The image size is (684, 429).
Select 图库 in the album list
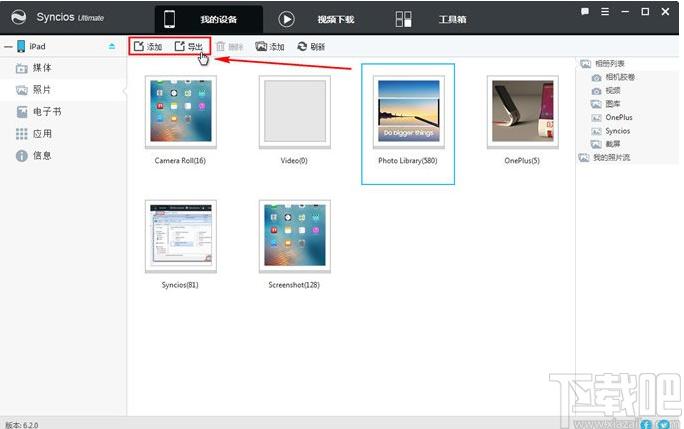click(x=606, y=104)
